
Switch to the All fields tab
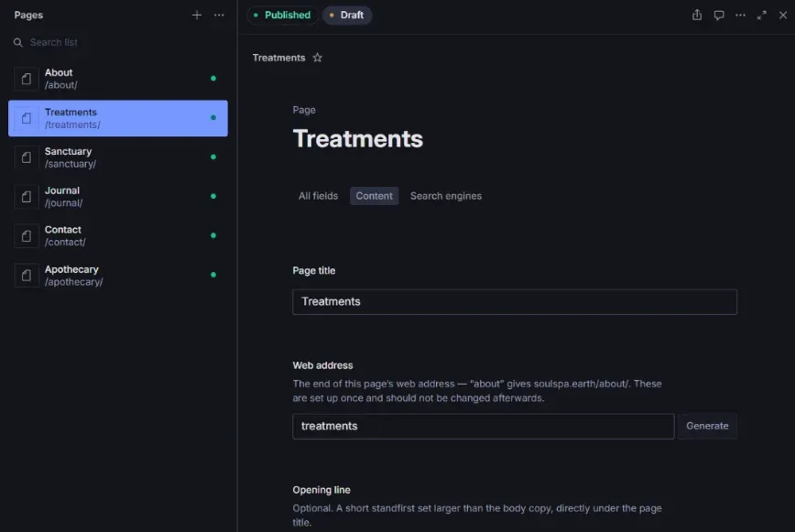click(x=318, y=196)
